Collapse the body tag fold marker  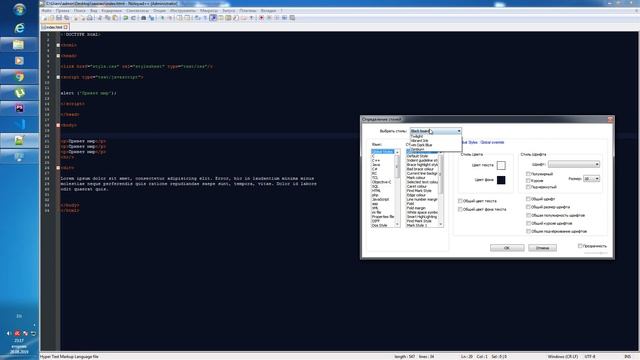pyautogui.click(x=58, y=125)
